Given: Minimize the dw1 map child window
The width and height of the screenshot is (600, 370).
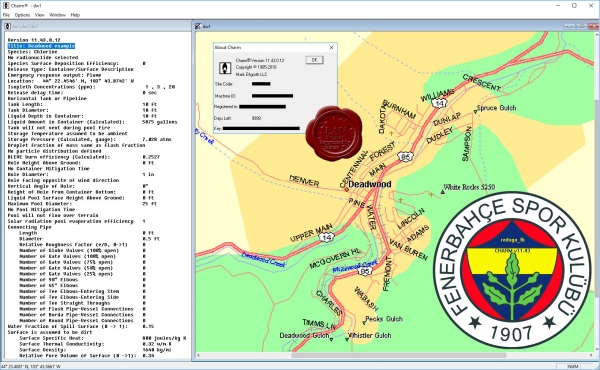Looking at the screenshot, I should tap(569, 26).
